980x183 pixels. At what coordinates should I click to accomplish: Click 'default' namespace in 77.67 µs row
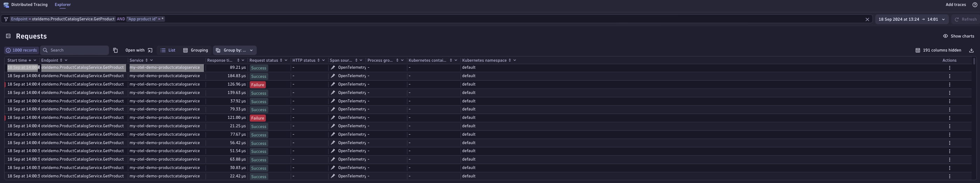tap(469, 135)
